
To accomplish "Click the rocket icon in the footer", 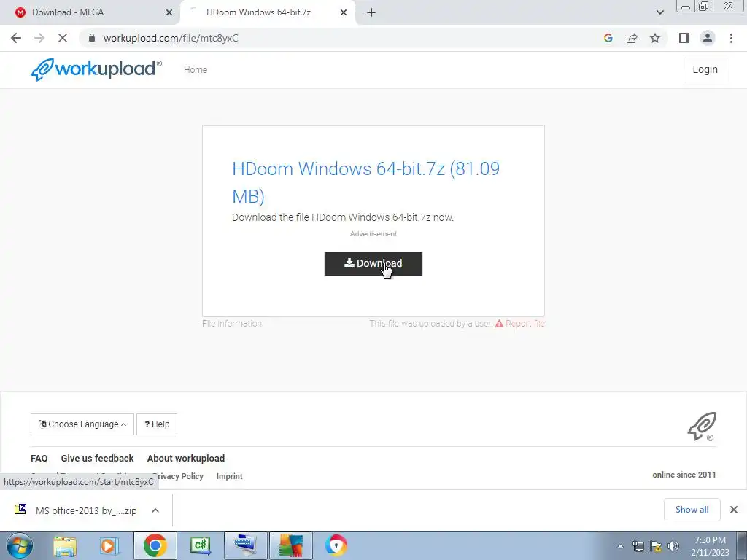I will click(702, 426).
